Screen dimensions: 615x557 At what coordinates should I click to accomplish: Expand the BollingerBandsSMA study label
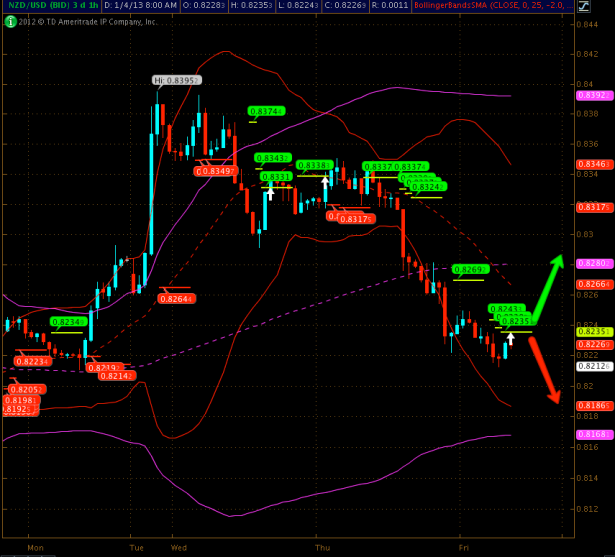coord(543,7)
